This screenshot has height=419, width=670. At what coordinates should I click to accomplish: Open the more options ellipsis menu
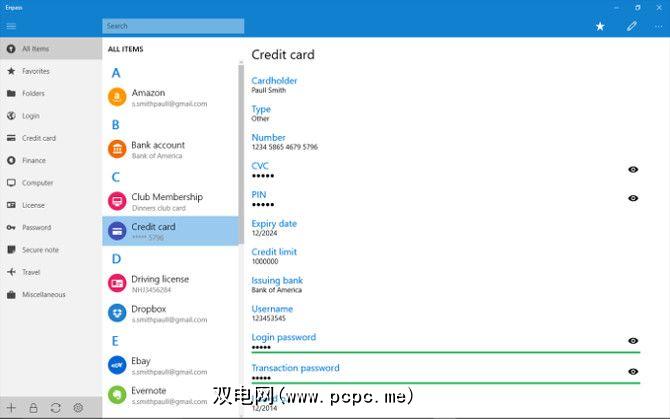click(x=658, y=26)
